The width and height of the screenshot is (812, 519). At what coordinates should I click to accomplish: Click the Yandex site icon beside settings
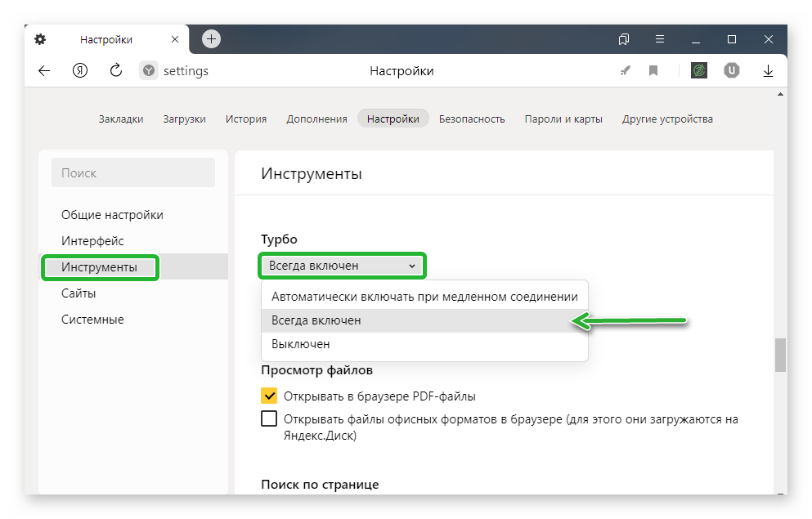coord(149,70)
